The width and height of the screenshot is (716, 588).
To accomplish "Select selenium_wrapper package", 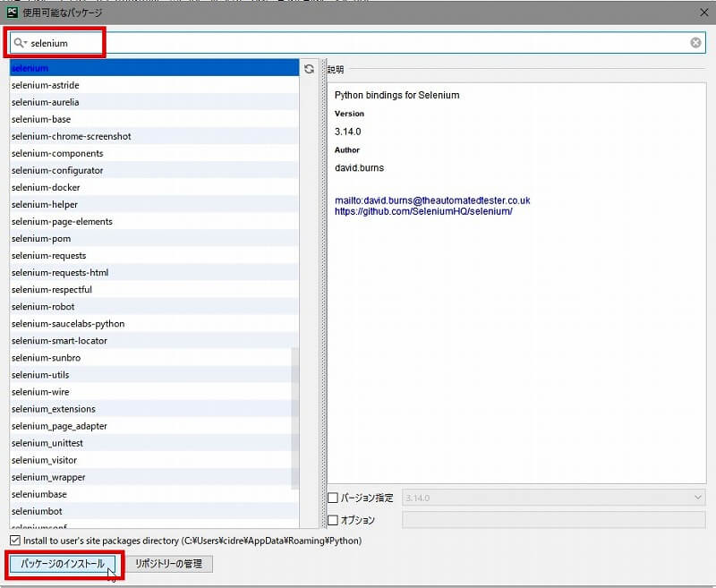I will point(154,477).
